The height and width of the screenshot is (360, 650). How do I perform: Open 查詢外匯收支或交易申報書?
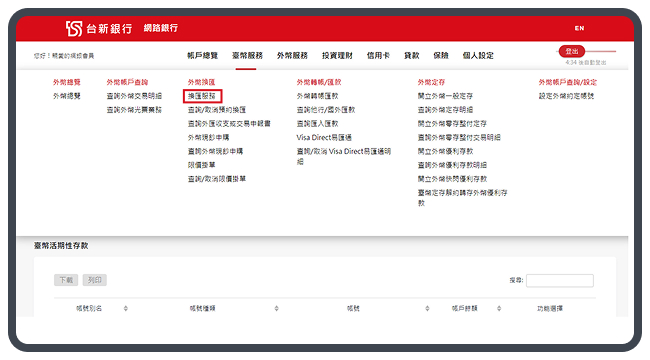[229, 124]
